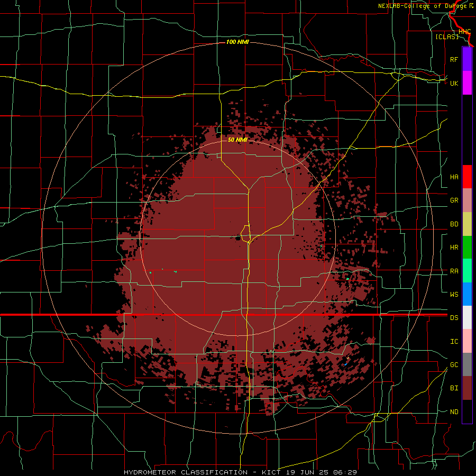Select the GC gray legend swatch

coord(467,364)
